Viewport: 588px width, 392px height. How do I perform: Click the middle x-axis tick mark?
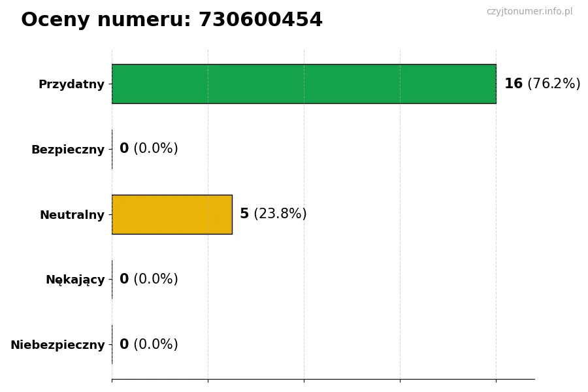[x=304, y=380]
